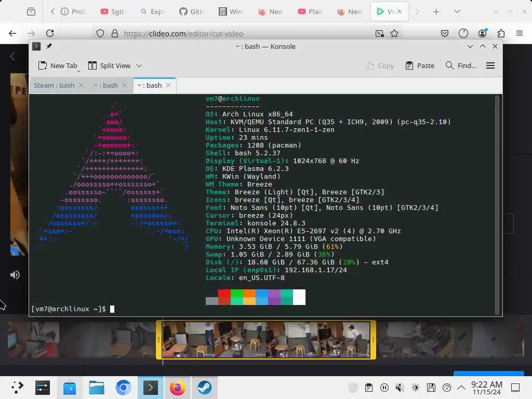Open Firefox account icon
The width and height of the screenshot is (532, 399).
click(483, 33)
